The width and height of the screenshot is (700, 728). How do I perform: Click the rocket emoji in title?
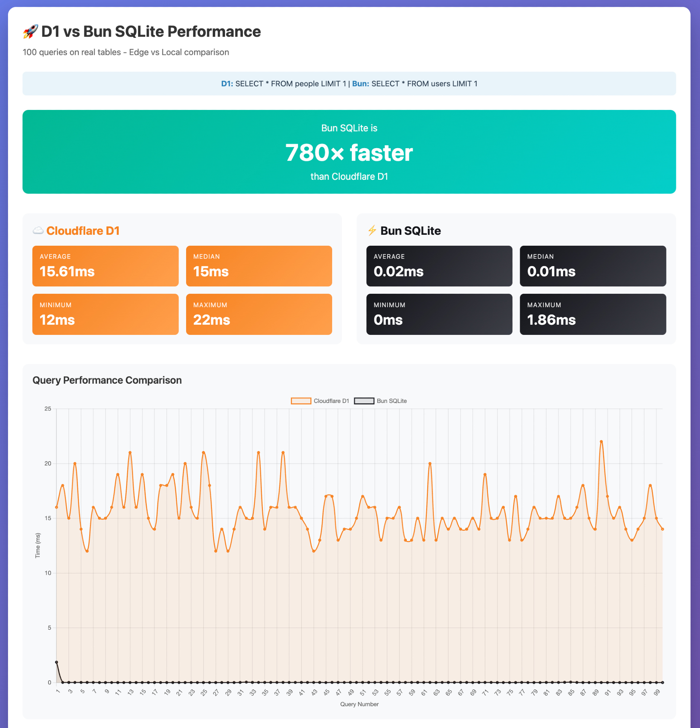click(30, 32)
